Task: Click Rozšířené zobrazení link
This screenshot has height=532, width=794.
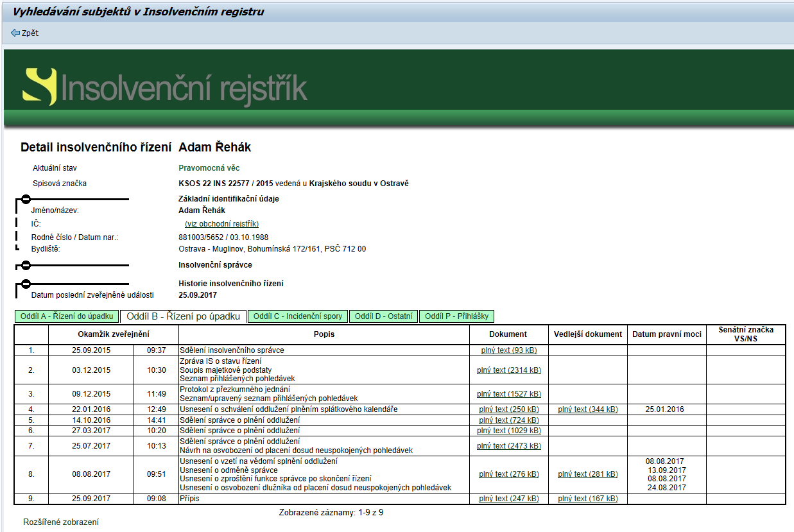Action: [61, 522]
